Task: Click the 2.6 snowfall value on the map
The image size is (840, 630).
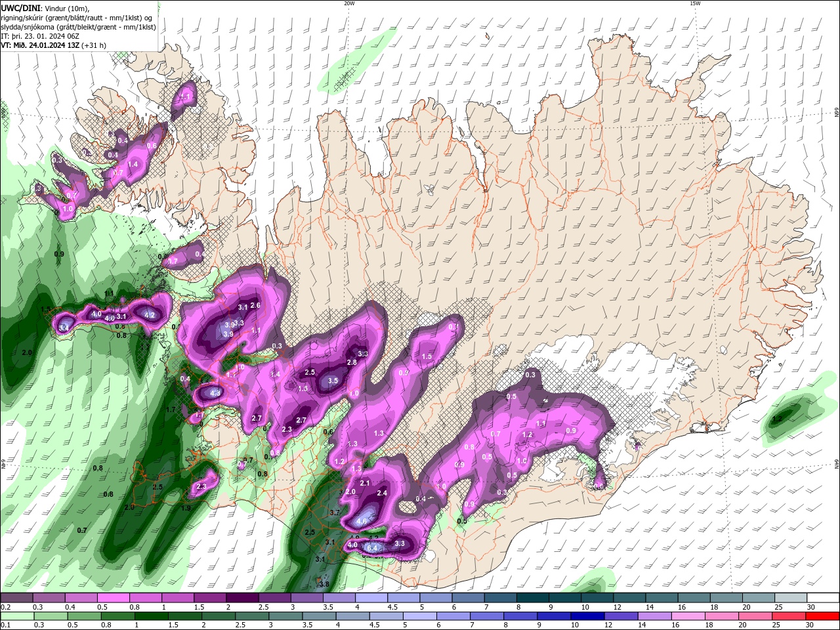Action: 255,305
